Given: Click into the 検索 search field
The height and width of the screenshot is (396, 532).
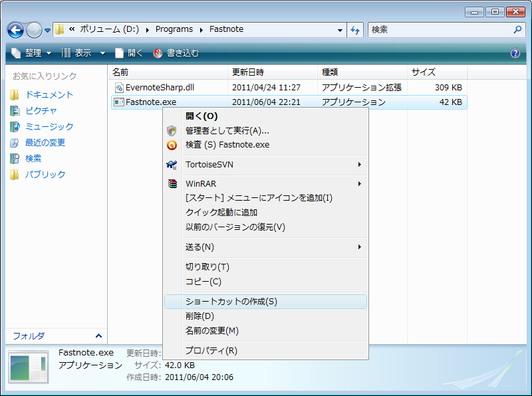Looking at the screenshot, I should (439, 30).
